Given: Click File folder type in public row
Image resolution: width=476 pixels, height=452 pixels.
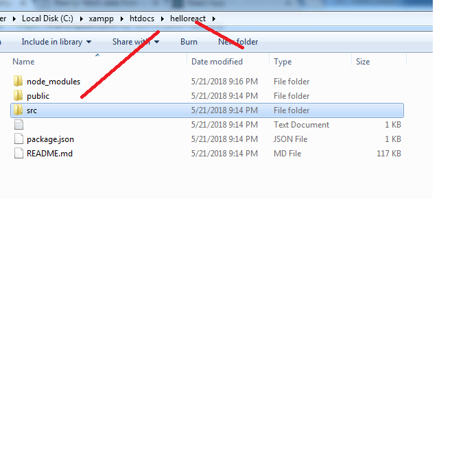Looking at the screenshot, I should click(x=291, y=95).
